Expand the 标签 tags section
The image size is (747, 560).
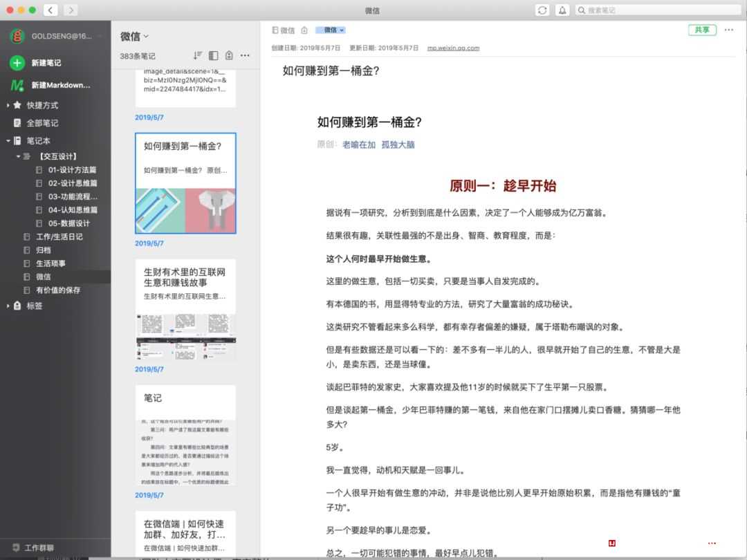pos(8,306)
